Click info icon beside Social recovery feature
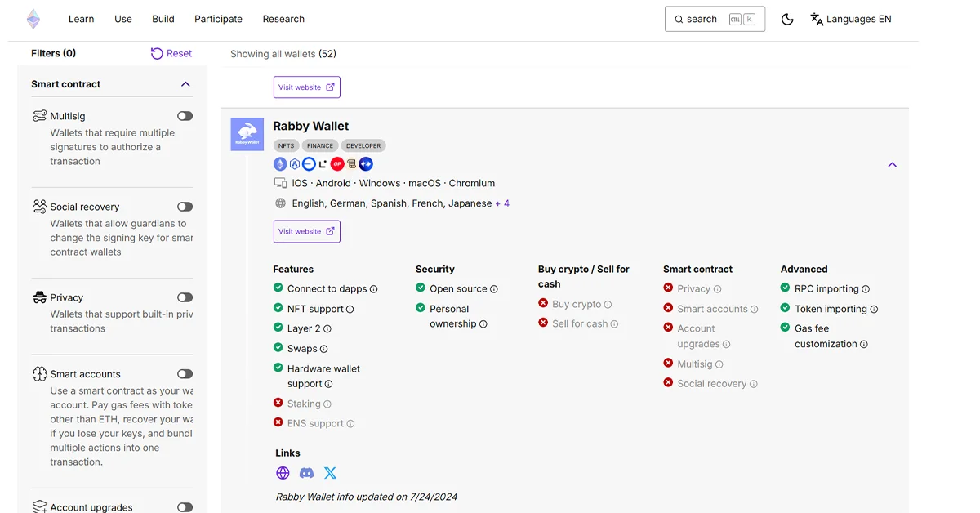The width and height of the screenshot is (980, 513). point(753,384)
